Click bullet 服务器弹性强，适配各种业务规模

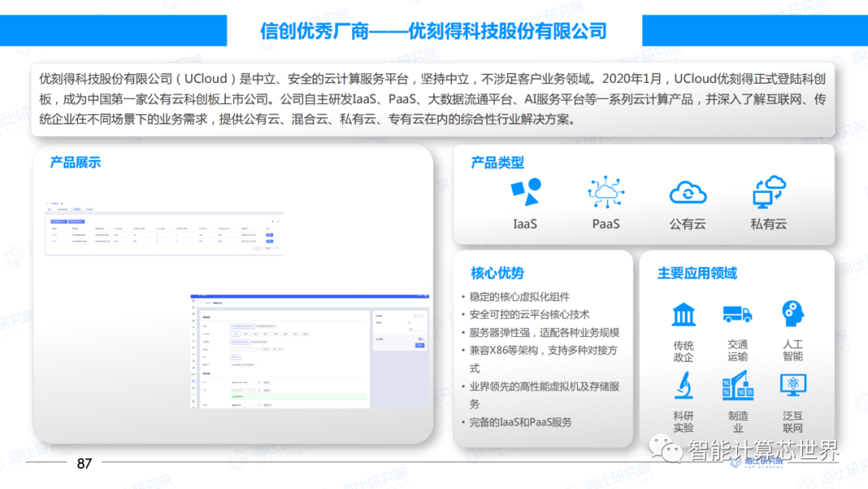[544, 333]
